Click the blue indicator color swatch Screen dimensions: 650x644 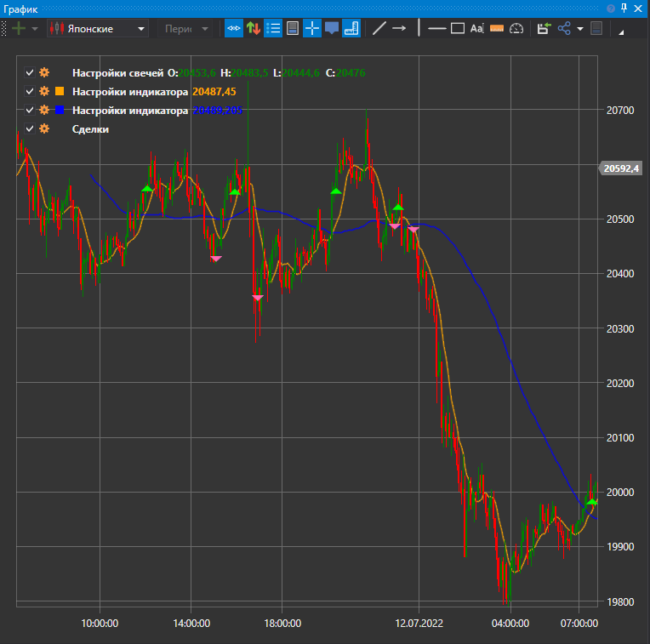(x=60, y=111)
